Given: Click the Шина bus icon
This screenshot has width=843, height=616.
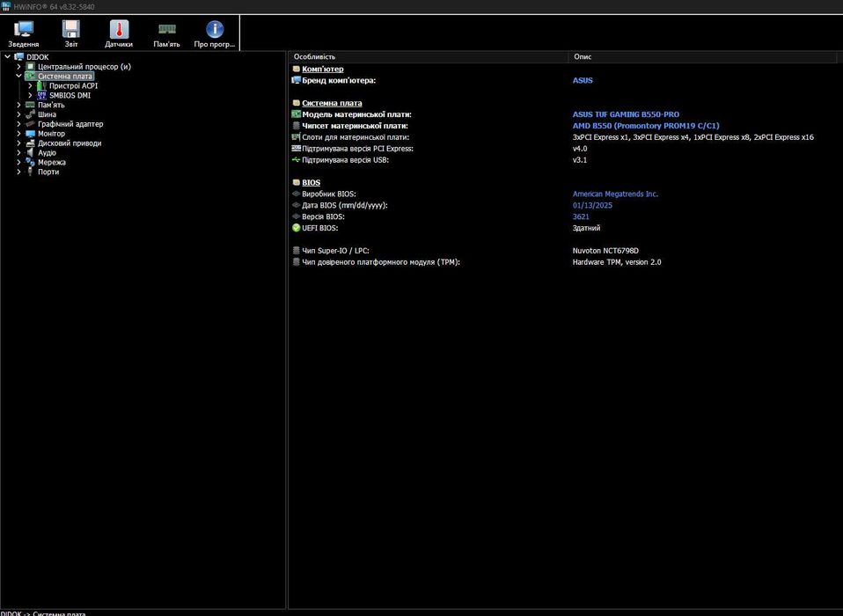Looking at the screenshot, I should (x=31, y=114).
